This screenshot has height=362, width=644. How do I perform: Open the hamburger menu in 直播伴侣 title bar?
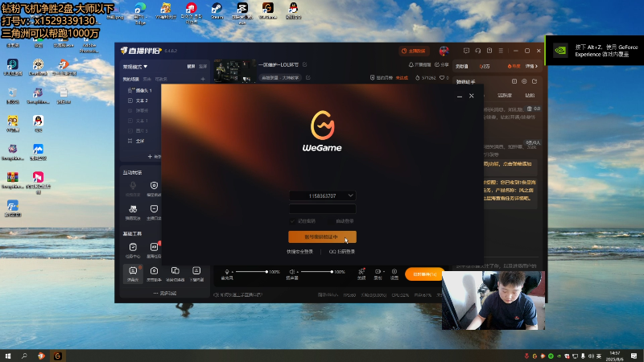[x=501, y=51]
